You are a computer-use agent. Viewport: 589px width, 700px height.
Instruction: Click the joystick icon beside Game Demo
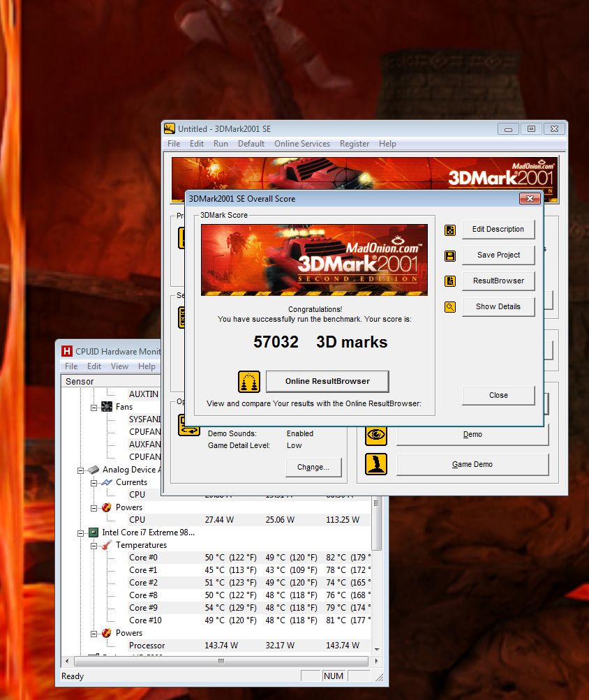pyautogui.click(x=376, y=464)
